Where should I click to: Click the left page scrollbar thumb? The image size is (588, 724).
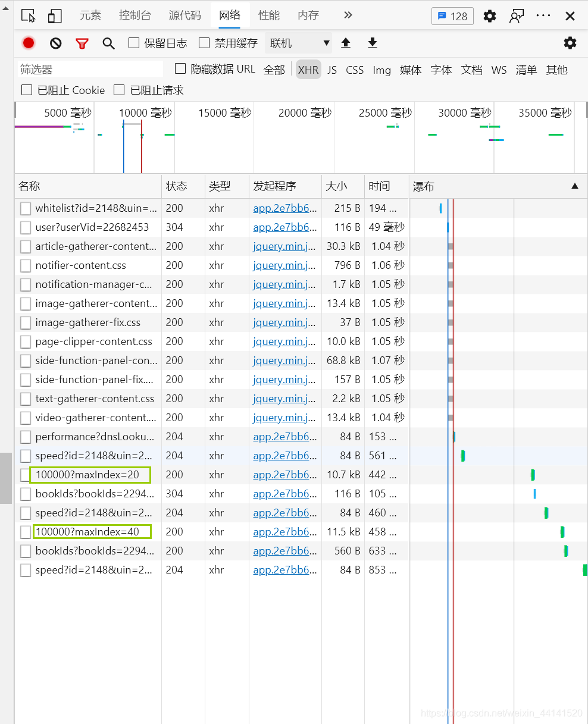[x=6, y=478]
